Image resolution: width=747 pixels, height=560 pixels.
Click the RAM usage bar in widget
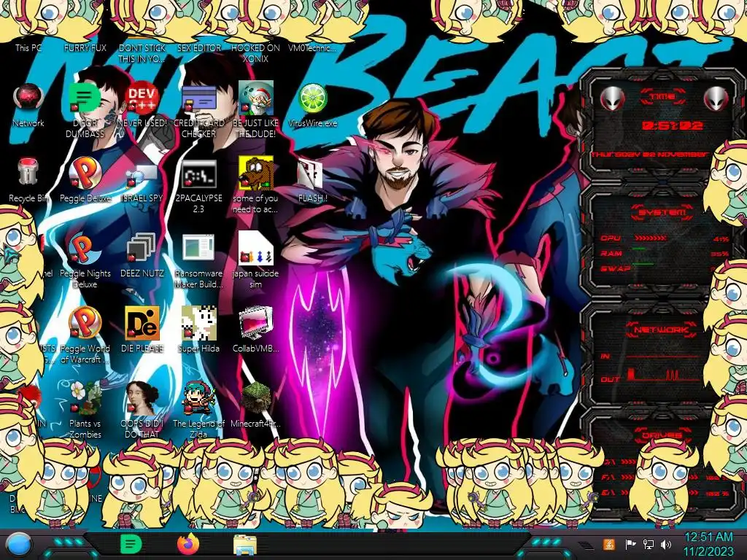639,249
